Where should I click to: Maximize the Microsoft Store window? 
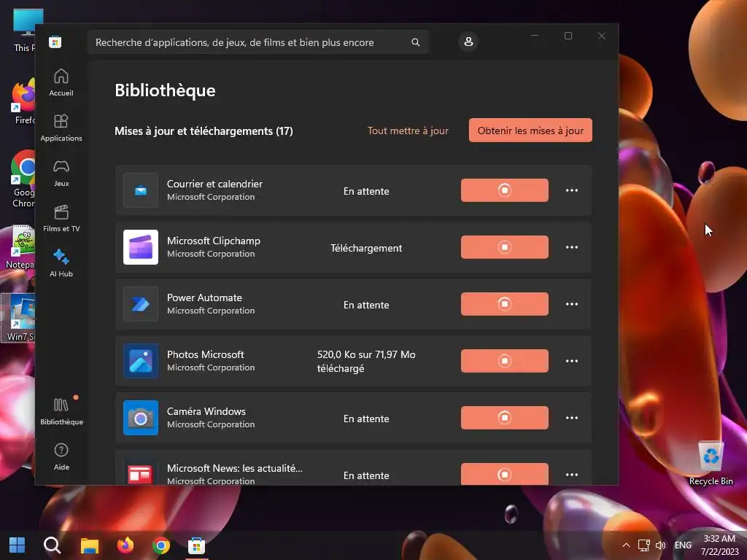(568, 36)
